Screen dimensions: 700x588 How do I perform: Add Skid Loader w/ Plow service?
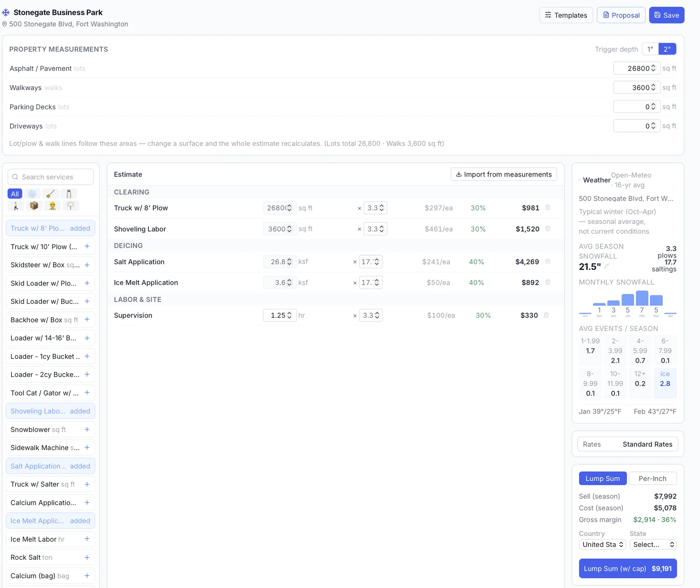pos(87,283)
